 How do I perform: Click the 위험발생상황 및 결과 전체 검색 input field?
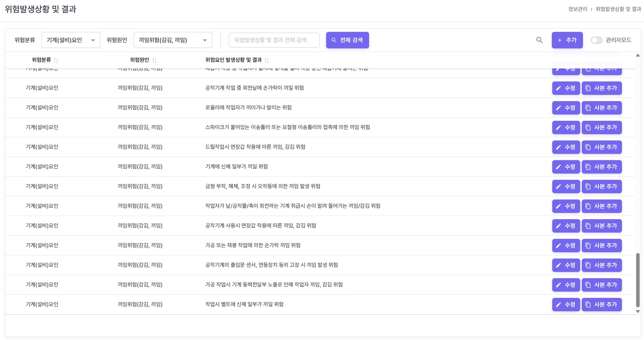(x=274, y=40)
